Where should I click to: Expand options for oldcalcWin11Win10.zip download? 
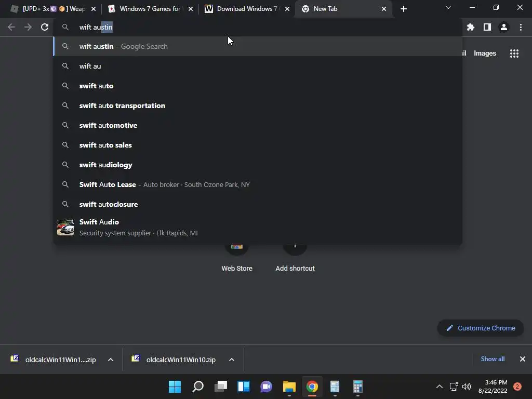232,360
